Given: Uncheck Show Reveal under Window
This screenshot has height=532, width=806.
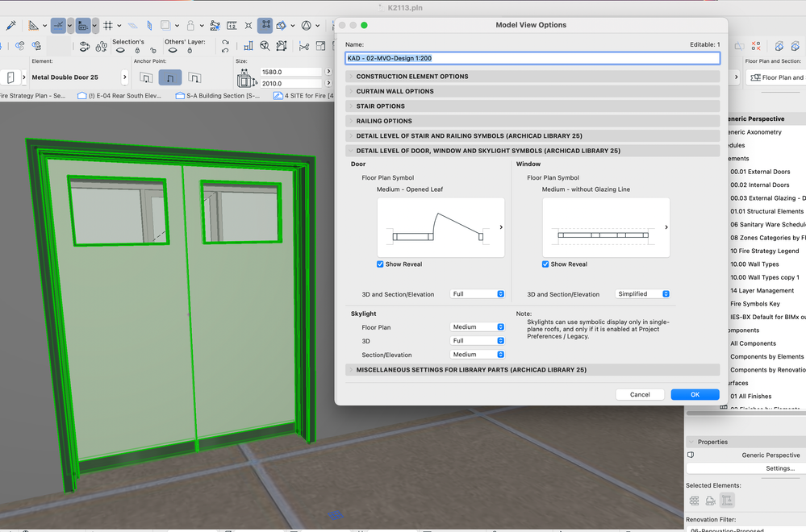Looking at the screenshot, I should tap(546, 264).
